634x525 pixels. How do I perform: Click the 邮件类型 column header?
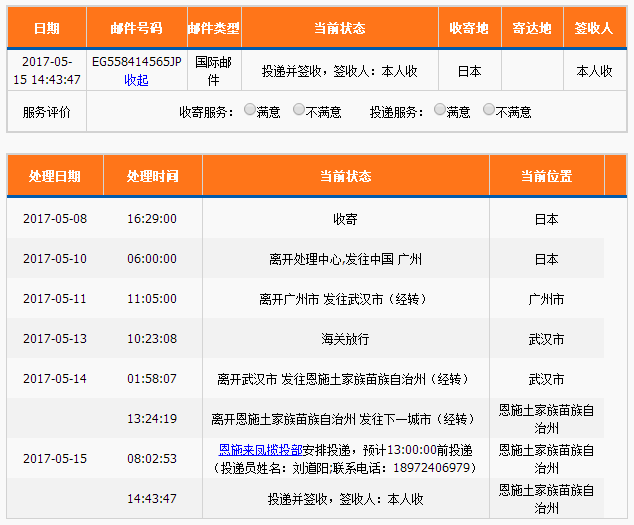(x=214, y=28)
